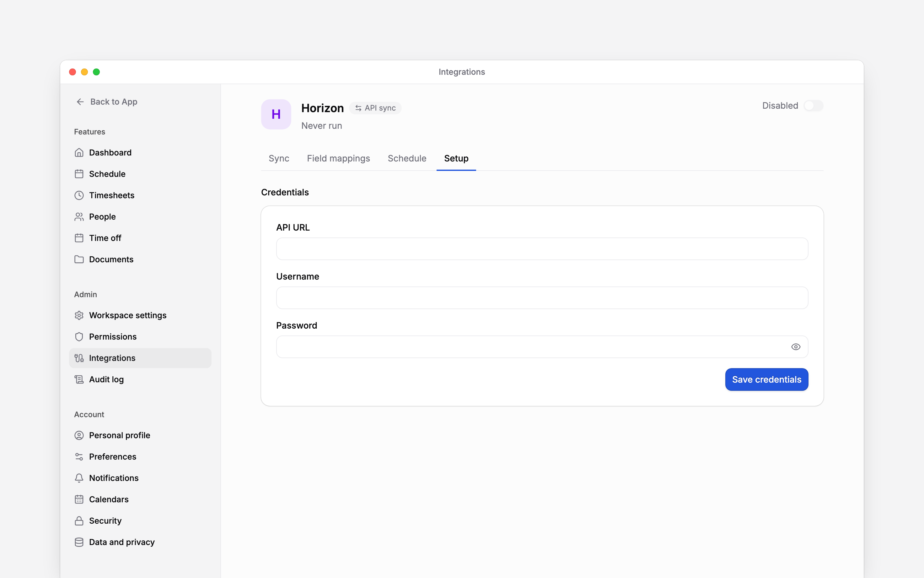Click the Back to App arrow icon
This screenshot has height=578, width=924.
[x=80, y=102]
